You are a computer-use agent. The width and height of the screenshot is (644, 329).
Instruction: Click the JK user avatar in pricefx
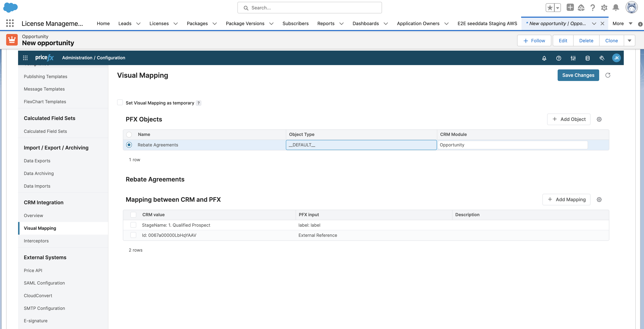(x=617, y=58)
